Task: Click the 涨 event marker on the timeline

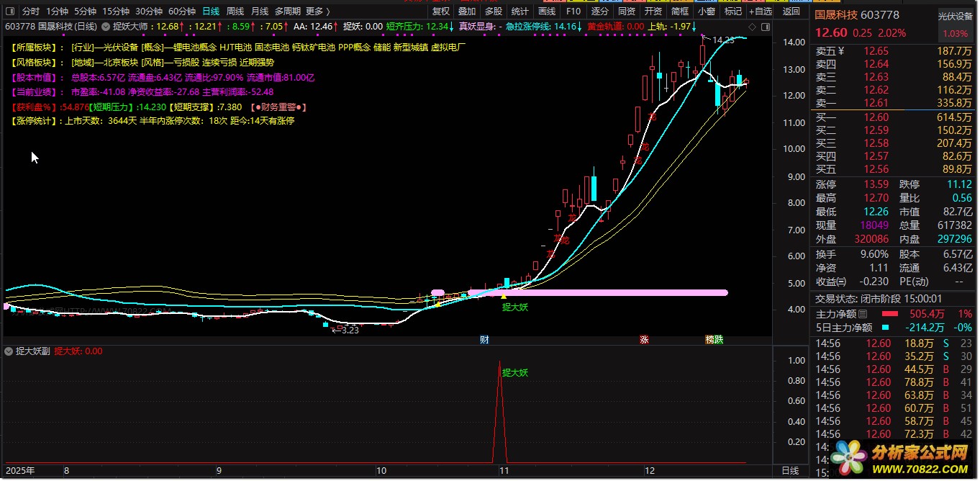Action: coord(644,339)
